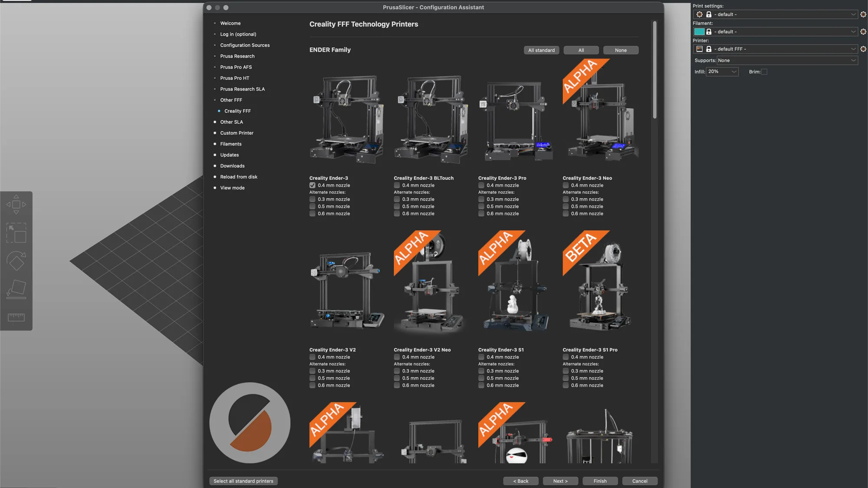Open the Printer preset dropdown
The height and width of the screenshot is (488, 868).
[x=775, y=49]
